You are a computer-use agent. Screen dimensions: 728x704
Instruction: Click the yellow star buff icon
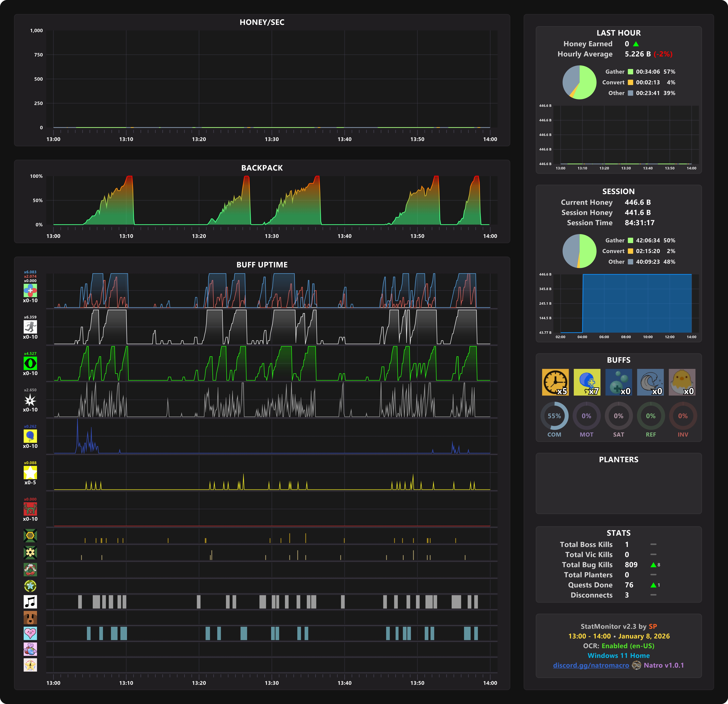[30, 473]
